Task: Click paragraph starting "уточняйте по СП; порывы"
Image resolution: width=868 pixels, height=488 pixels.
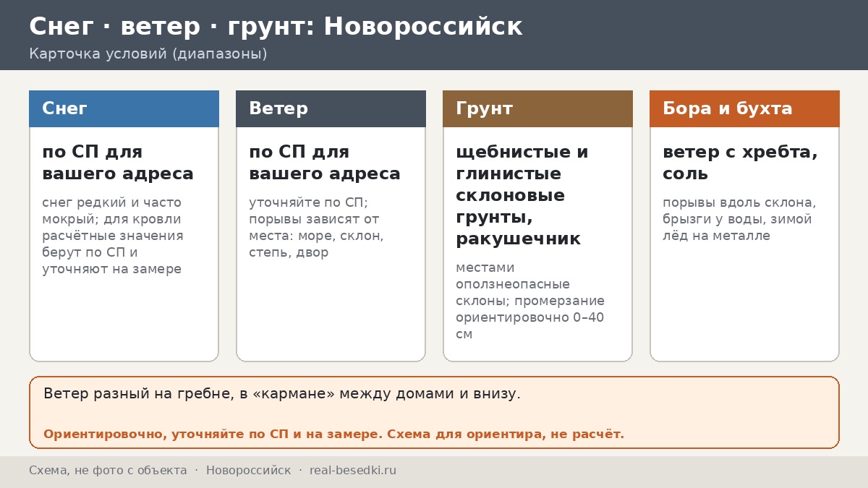Action: 316,227
